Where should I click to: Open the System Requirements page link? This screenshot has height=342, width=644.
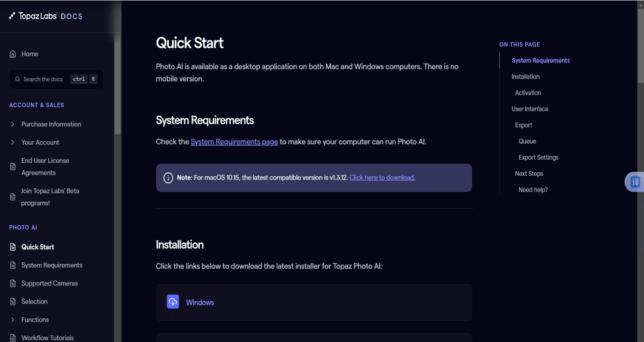tap(234, 142)
